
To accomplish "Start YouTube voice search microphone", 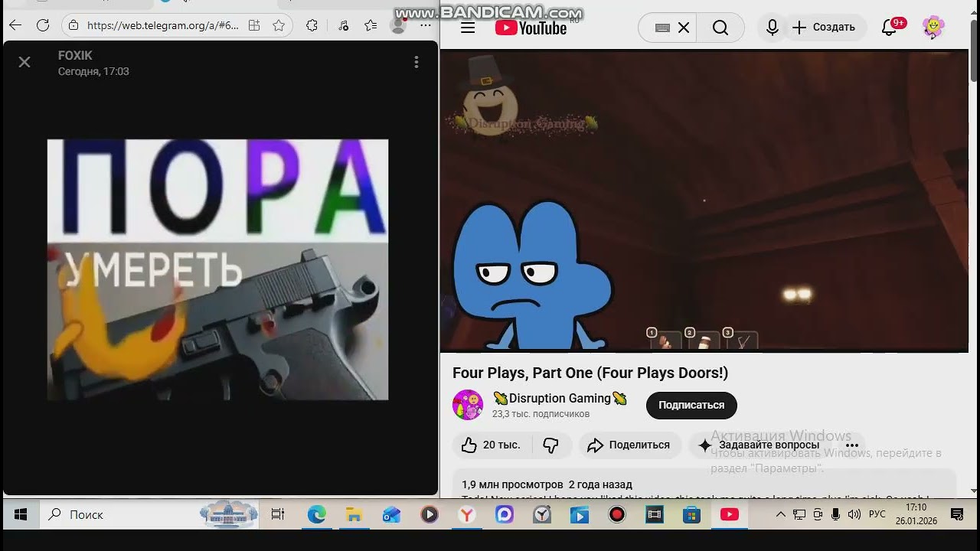I will click(773, 28).
